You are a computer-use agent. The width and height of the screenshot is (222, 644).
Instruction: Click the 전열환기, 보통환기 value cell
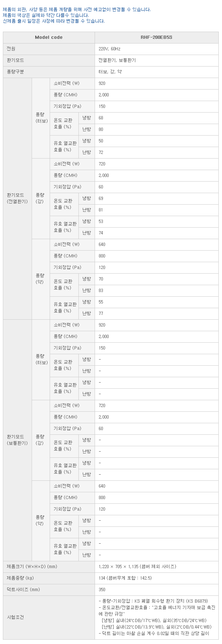click(x=117, y=60)
